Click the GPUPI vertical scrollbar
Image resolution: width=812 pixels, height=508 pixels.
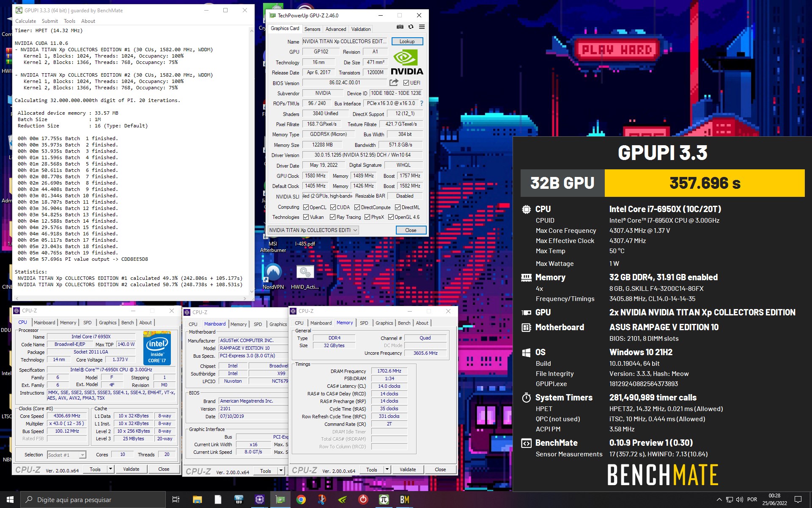pos(252,160)
